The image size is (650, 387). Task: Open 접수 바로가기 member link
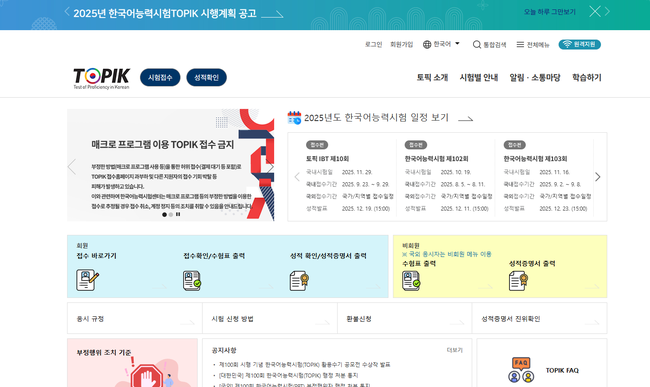(x=96, y=256)
